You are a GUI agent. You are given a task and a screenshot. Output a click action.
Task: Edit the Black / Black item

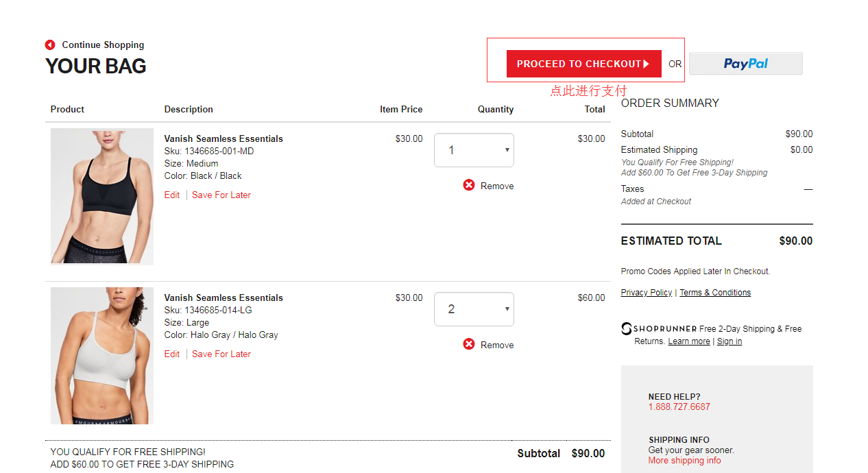[172, 195]
